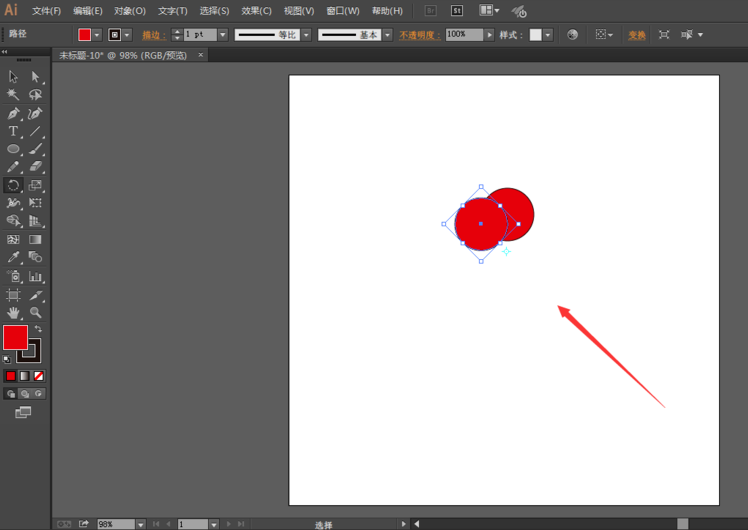This screenshot has width=748, height=530.
Task: Open the 对象(O) menu
Action: 129,11
